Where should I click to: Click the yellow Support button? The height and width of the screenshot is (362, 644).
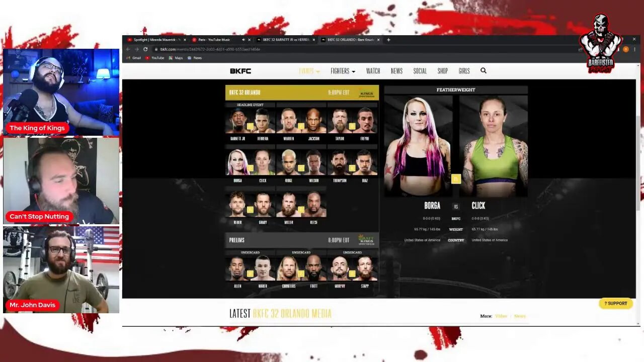tap(616, 303)
